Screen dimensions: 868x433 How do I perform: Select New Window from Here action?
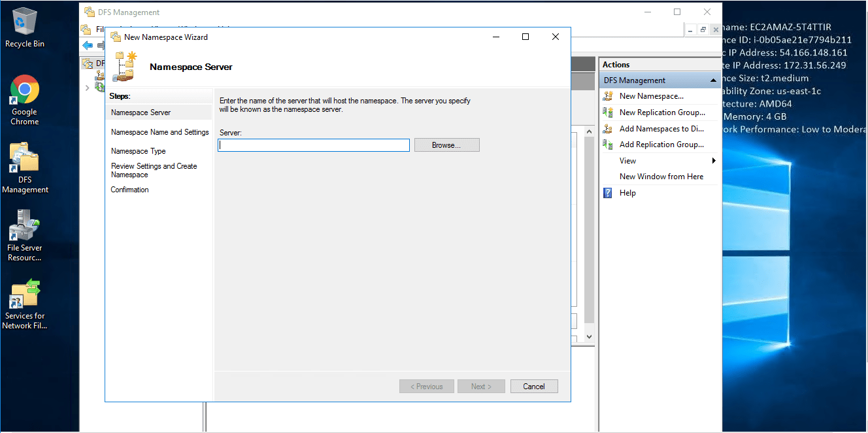tap(661, 177)
